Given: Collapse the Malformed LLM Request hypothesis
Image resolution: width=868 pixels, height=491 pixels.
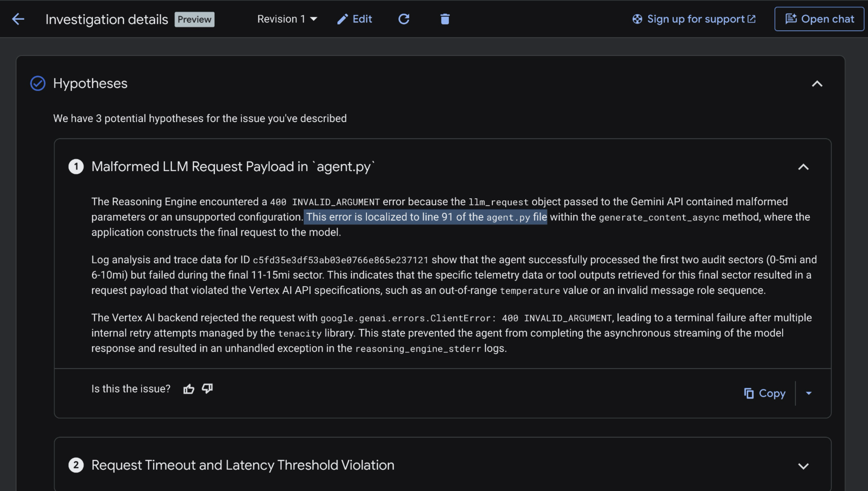Looking at the screenshot, I should tap(803, 167).
